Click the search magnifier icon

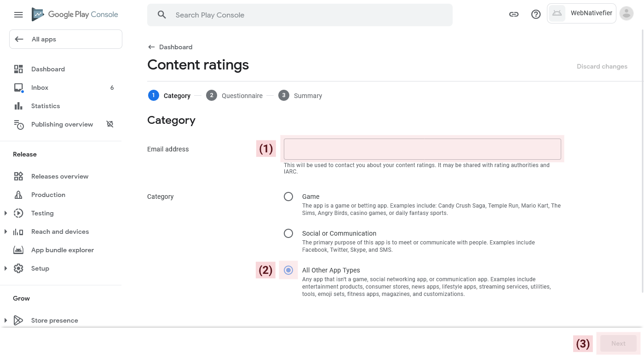(x=161, y=15)
